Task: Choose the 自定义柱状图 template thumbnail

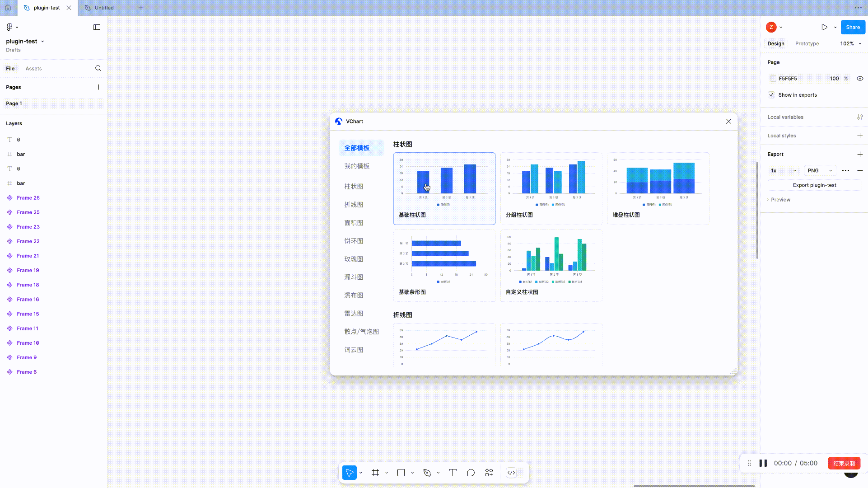Action: click(551, 266)
